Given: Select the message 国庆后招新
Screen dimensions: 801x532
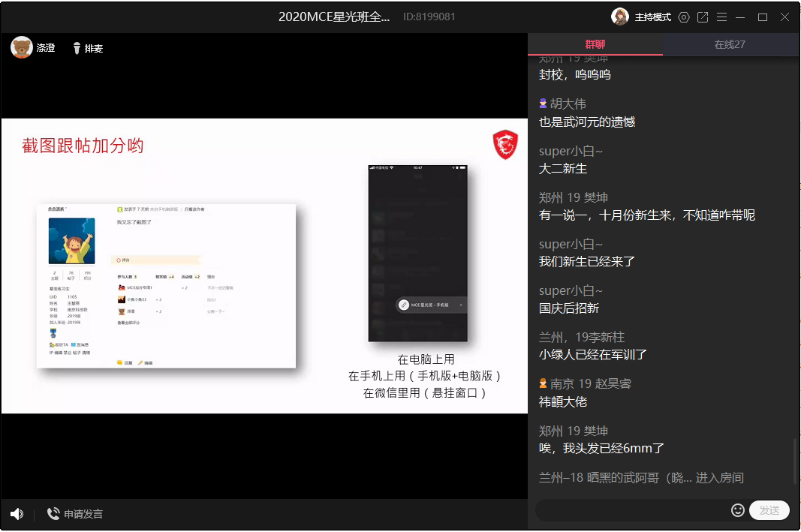Looking at the screenshot, I should tap(569, 308).
